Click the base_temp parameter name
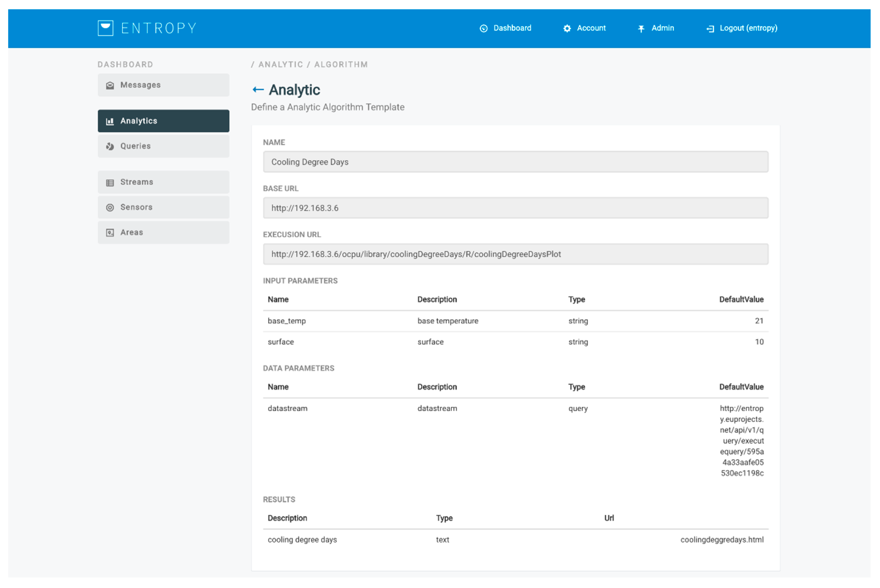Image resolution: width=880 pixels, height=588 pixels. [287, 321]
